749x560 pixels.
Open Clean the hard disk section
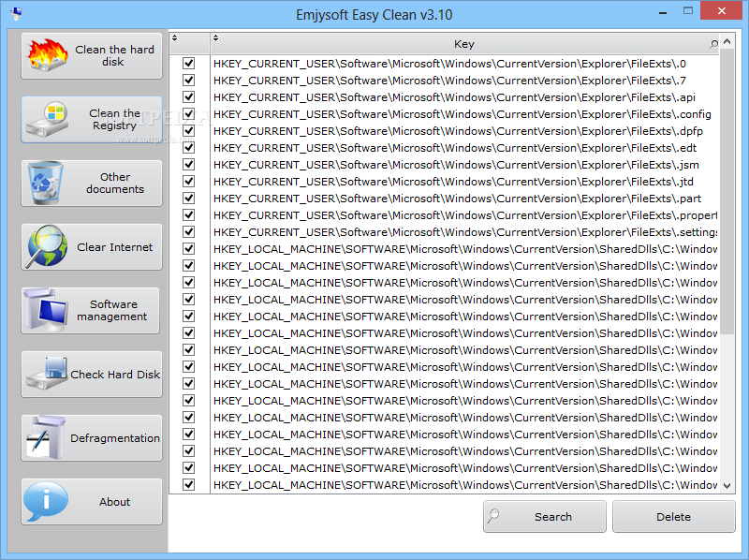click(92, 56)
